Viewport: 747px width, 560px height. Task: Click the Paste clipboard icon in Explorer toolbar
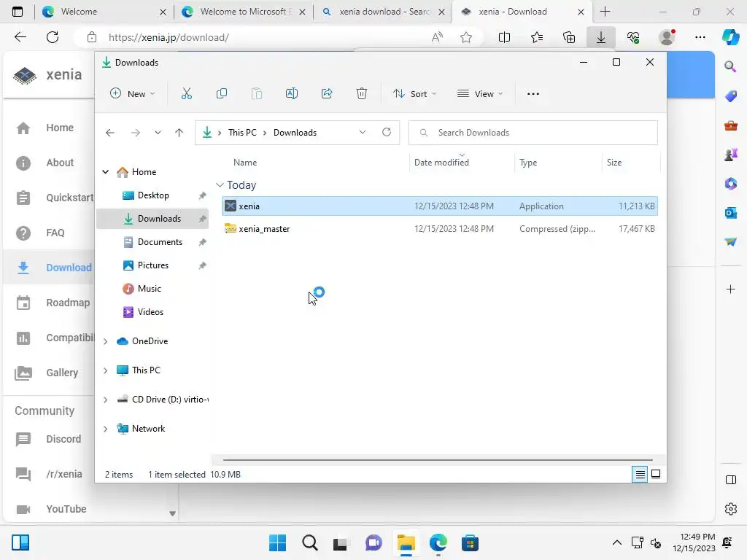click(x=257, y=94)
